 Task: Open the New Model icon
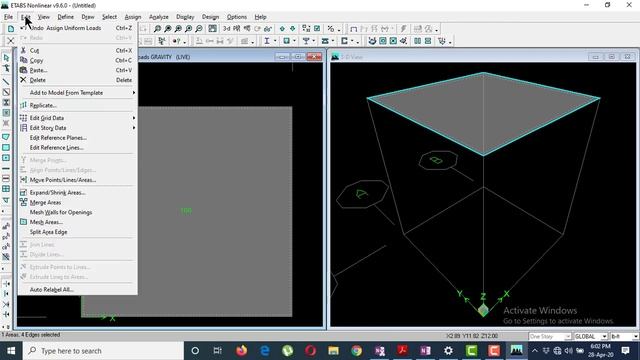[x=11, y=29]
